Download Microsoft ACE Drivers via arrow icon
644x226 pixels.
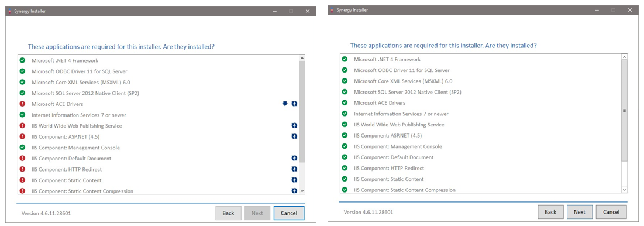click(x=285, y=104)
